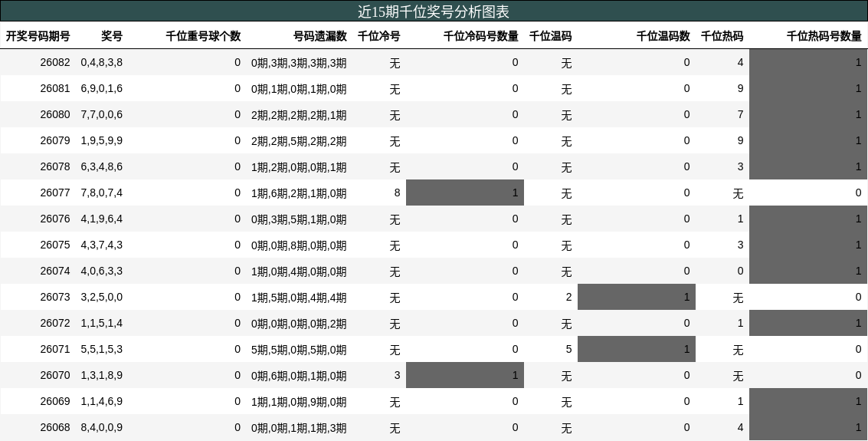Select the 千位冷号 column header
The image size is (868, 441).
coord(379,36)
